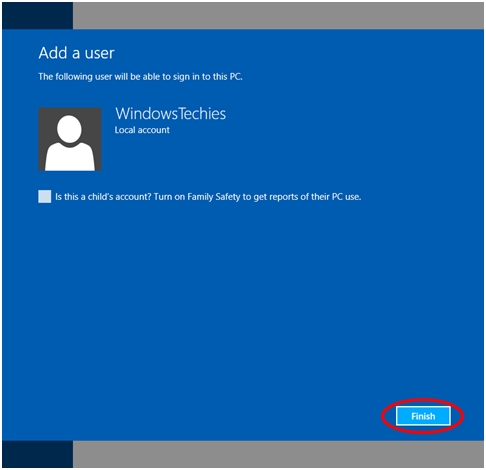Click the Finish button
This screenshot has height=470, width=486.
click(423, 416)
